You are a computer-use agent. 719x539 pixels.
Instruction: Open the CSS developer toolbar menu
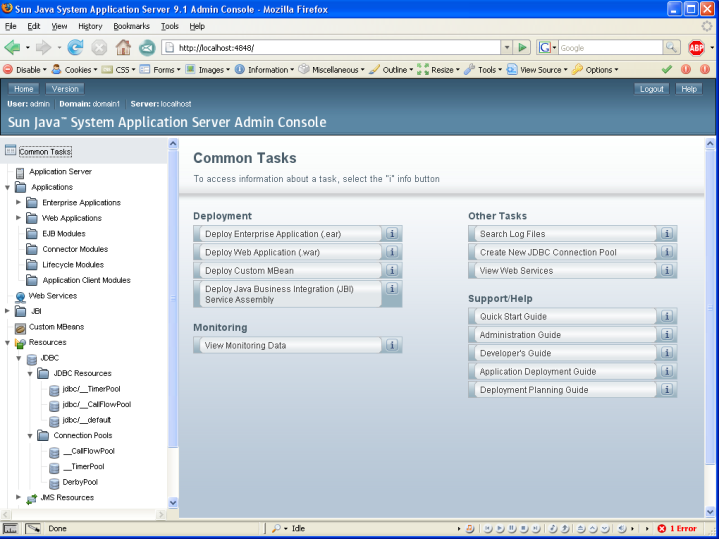tap(119, 70)
